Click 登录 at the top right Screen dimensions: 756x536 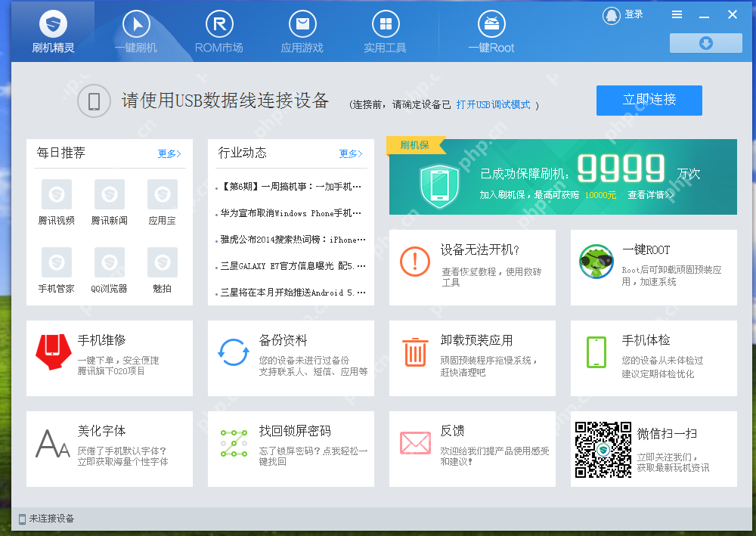(634, 14)
